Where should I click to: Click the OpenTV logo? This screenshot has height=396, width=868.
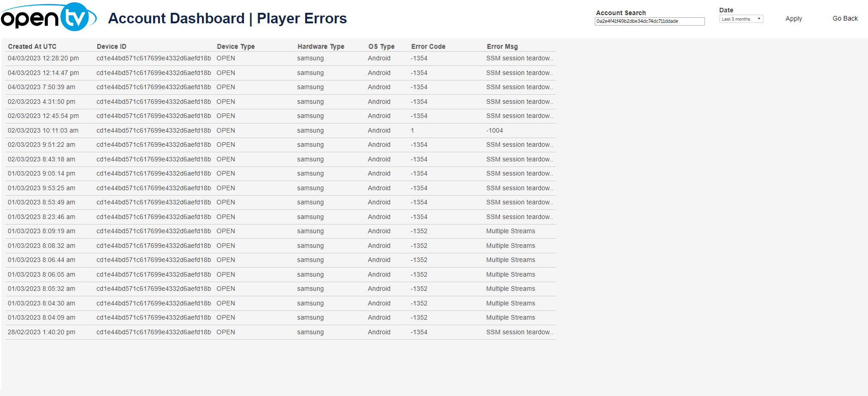(x=48, y=17)
